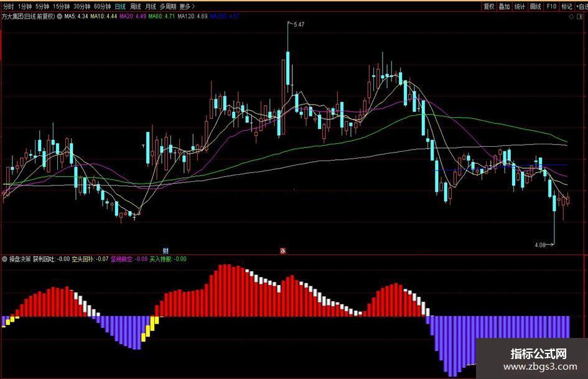Switch to 周线 weekly tab

136,6
